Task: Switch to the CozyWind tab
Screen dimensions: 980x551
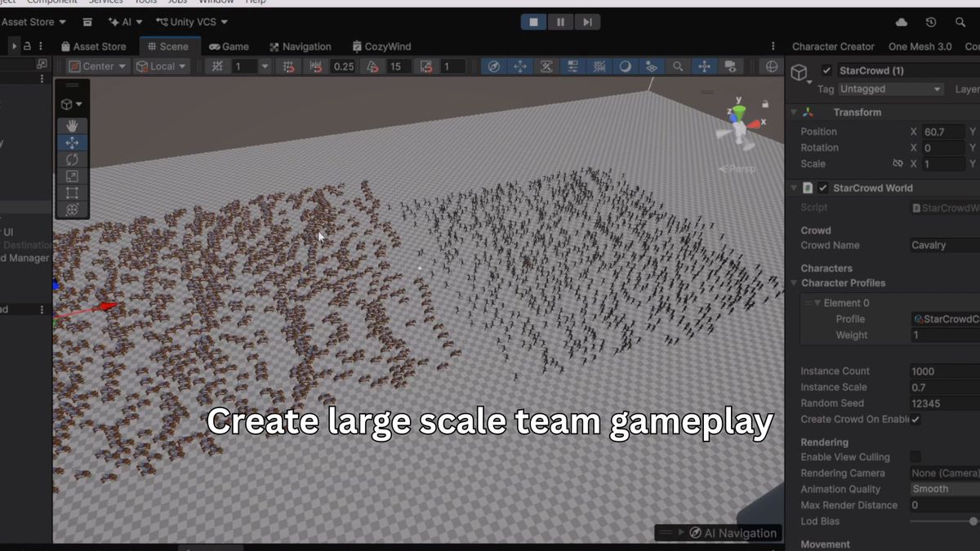Action: click(382, 47)
